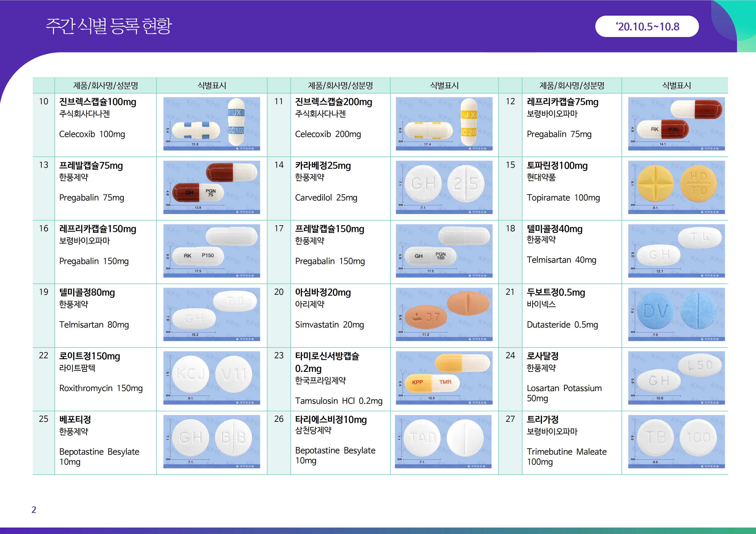This screenshot has height=534, width=756.
Task: Click the 진브렉스캡슐200mg yellow capsule image
Action: (x=444, y=124)
